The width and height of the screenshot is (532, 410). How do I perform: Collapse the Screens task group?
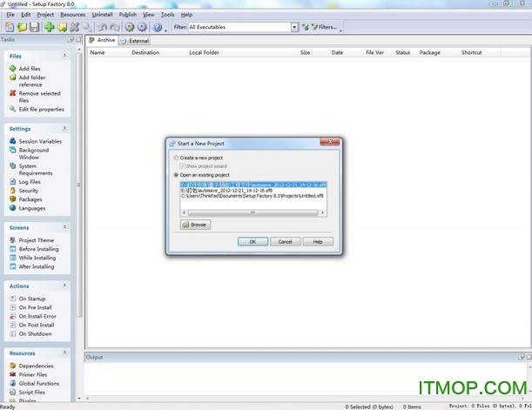point(64,227)
